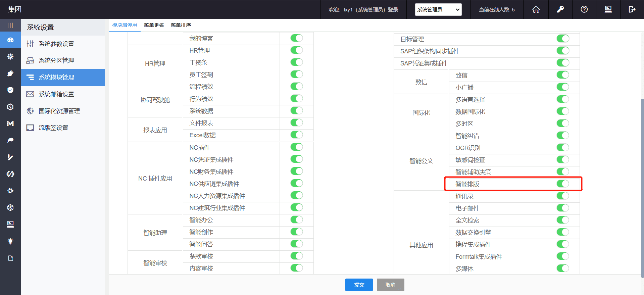Click the computer icon in top bar
This screenshot has width=644, height=295.
608,9
